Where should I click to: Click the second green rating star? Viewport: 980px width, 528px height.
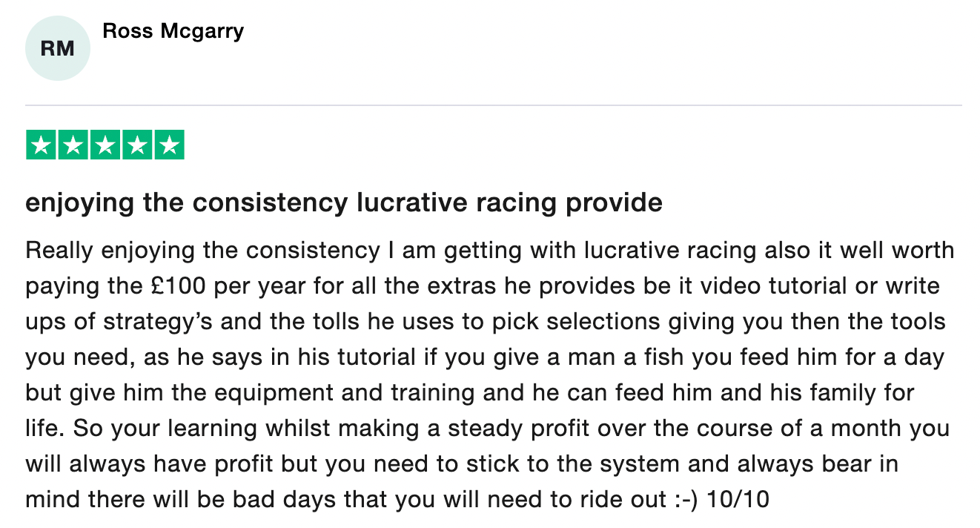(73, 145)
